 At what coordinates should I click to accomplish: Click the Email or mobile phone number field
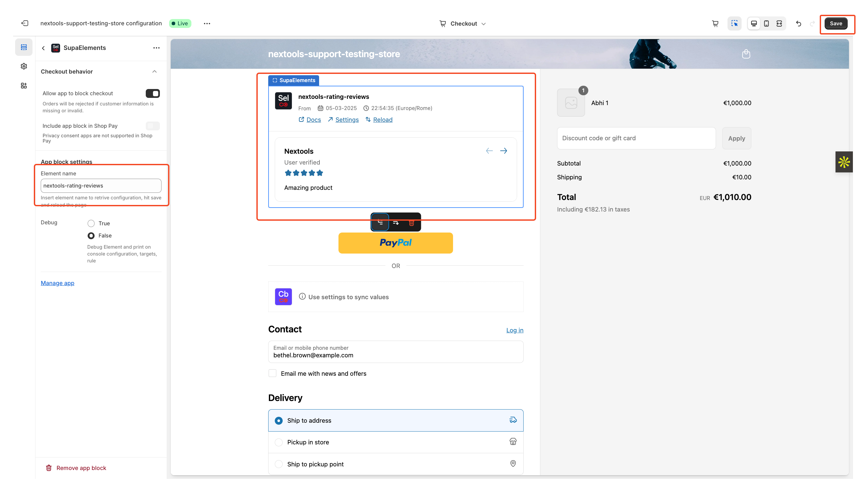tap(396, 352)
